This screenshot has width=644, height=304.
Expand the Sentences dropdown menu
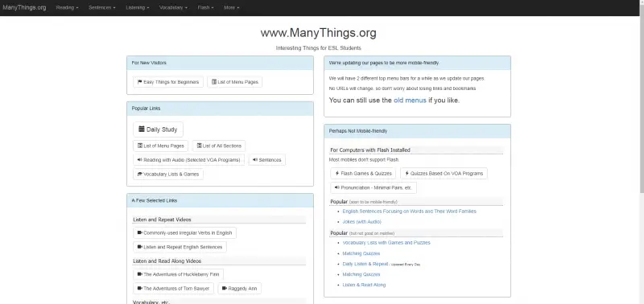click(x=102, y=8)
